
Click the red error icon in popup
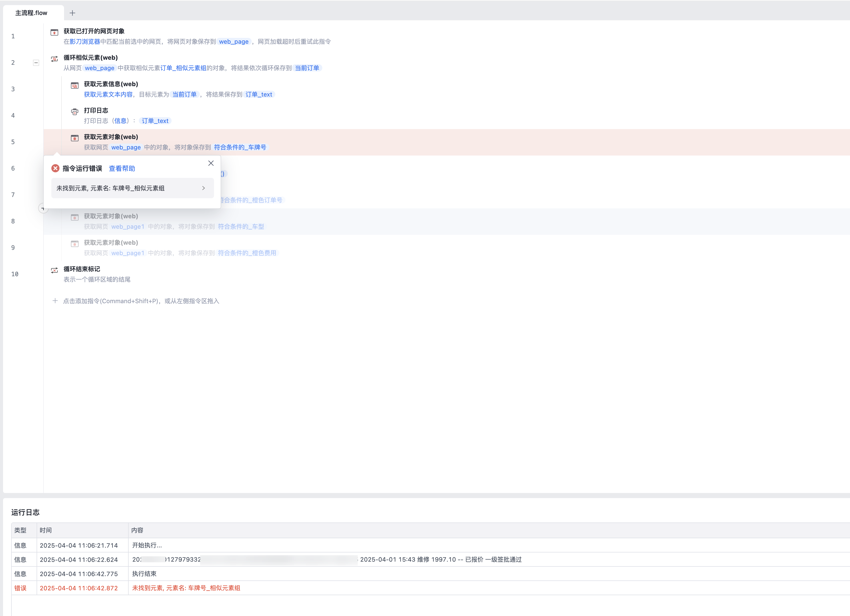(55, 168)
